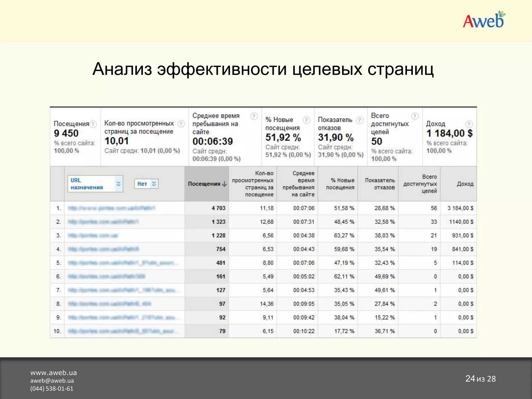Select goals value 33 in row 2
The image size is (532, 399).
[x=434, y=222]
